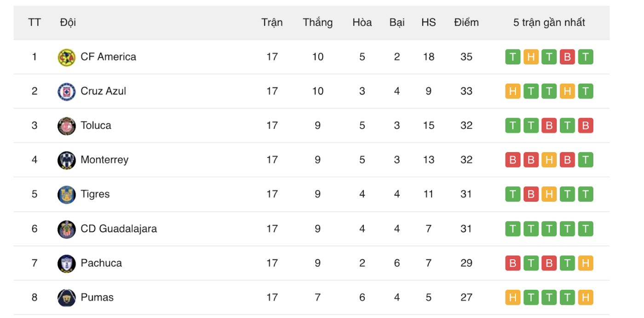Screen dimensions: 644x318
Task: Click the 5 trận gần nhất header
Action: [x=549, y=23]
